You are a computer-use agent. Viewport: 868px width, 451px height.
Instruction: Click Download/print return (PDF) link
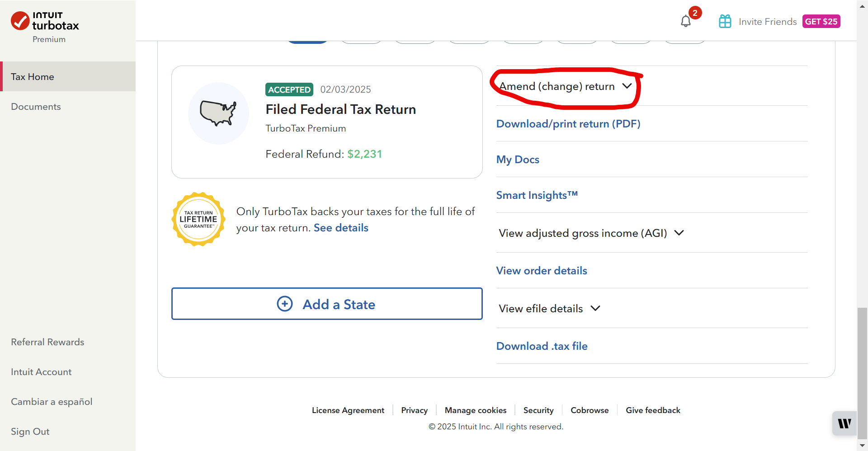point(568,124)
